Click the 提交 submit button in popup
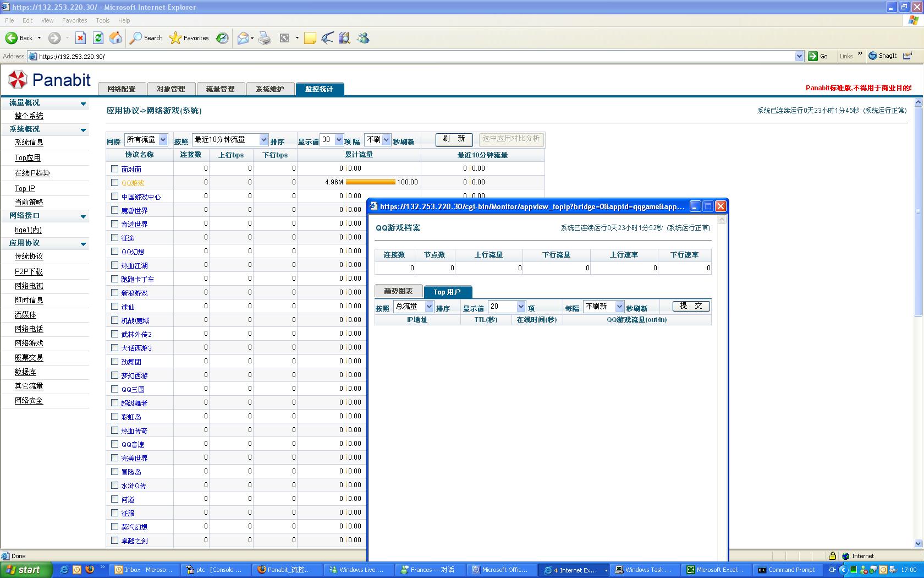This screenshot has height=578, width=924. (x=691, y=306)
